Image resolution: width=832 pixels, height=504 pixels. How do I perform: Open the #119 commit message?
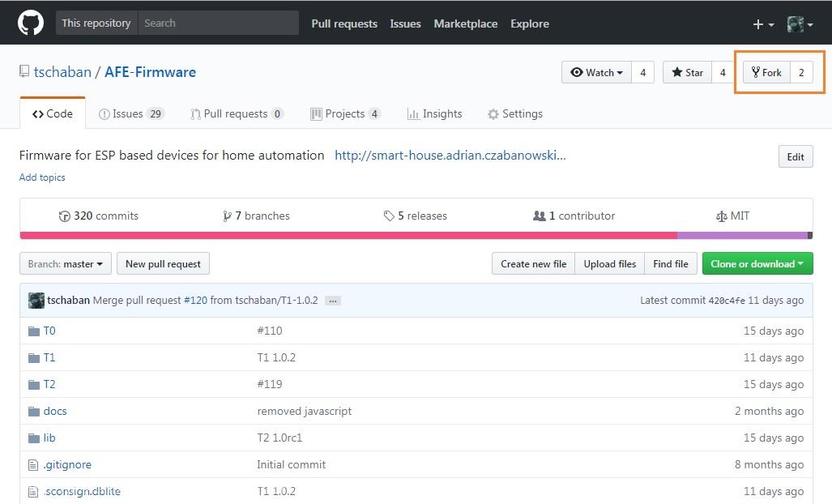pyautogui.click(x=270, y=384)
